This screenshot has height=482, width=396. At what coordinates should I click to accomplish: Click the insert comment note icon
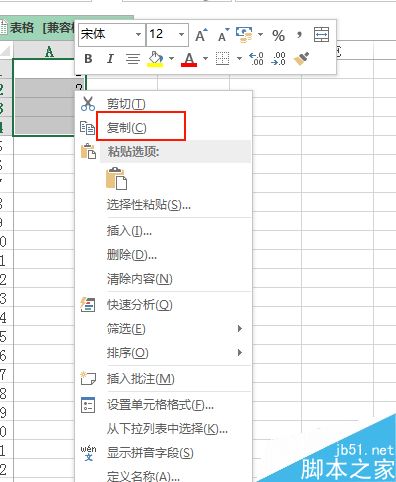(x=88, y=379)
